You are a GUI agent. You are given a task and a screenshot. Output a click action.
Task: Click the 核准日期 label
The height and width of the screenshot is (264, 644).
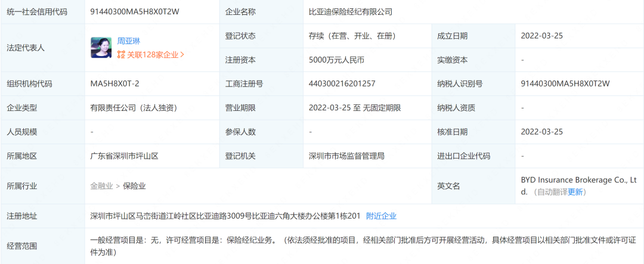pyautogui.click(x=452, y=132)
